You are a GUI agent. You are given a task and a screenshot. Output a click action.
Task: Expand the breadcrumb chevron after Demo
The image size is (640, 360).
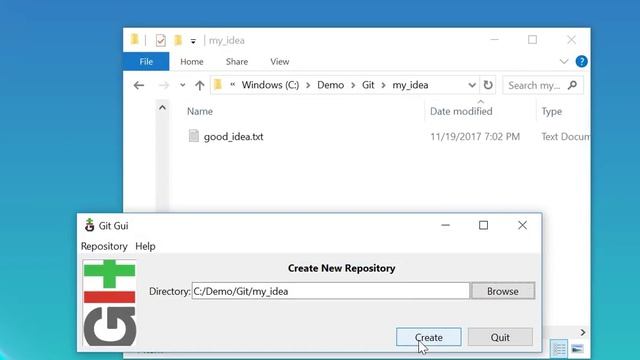click(x=353, y=85)
